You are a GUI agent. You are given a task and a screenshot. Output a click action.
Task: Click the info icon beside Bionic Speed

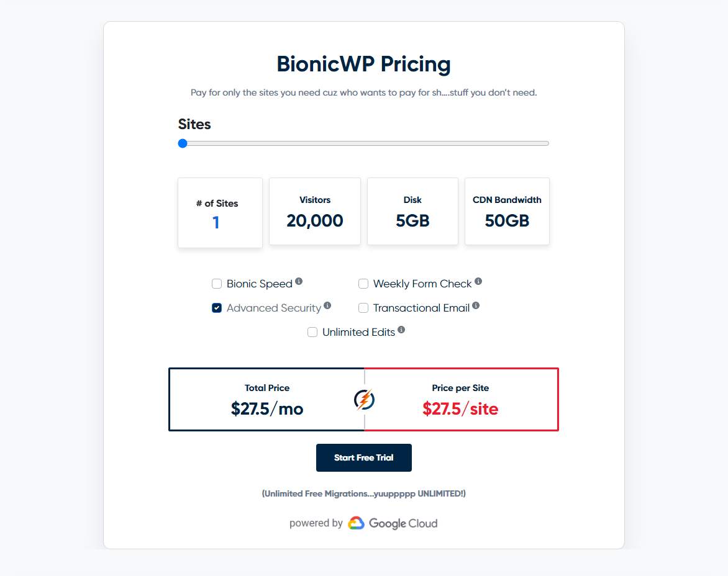click(299, 281)
